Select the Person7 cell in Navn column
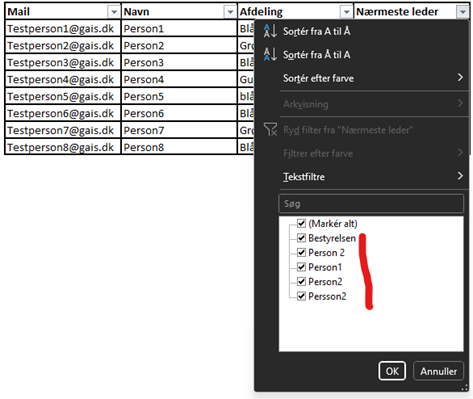The width and height of the screenshot is (473, 399). [179, 130]
